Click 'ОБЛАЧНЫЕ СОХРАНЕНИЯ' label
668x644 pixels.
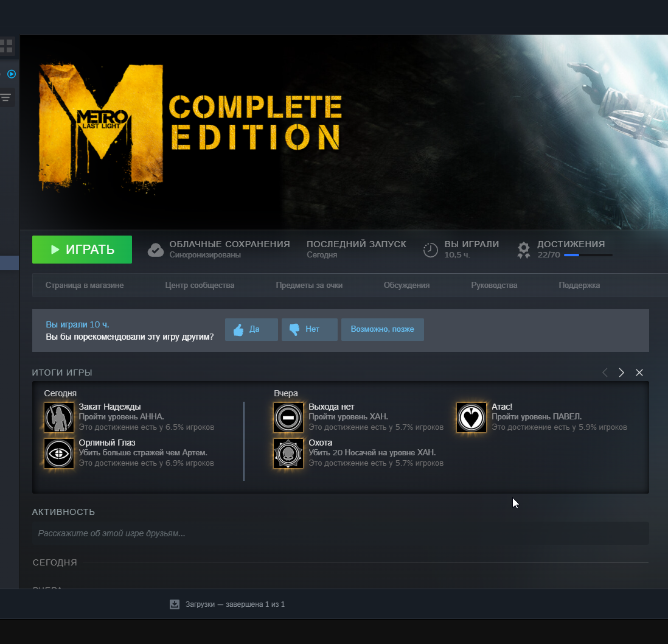pos(229,244)
